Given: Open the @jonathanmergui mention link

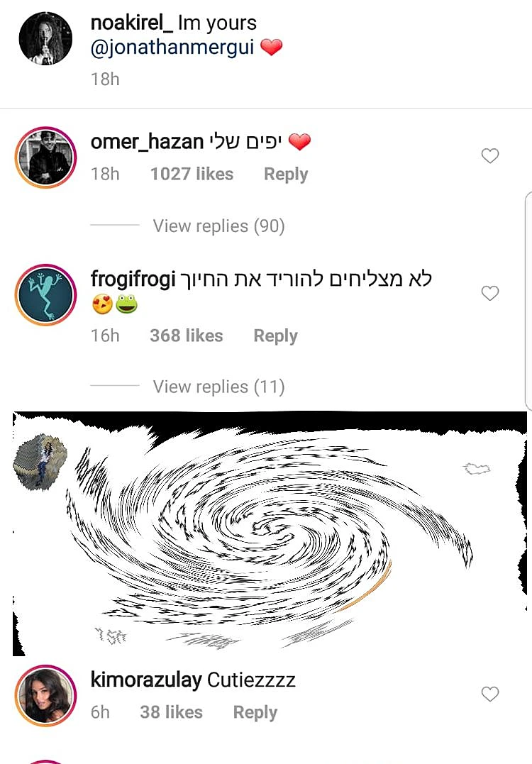Looking at the screenshot, I should click(172, 48).
